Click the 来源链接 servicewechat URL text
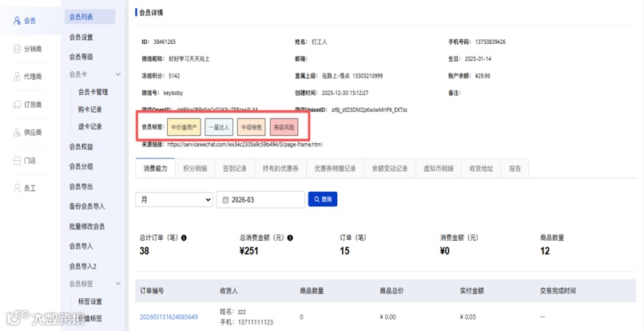 click(244, 145)
